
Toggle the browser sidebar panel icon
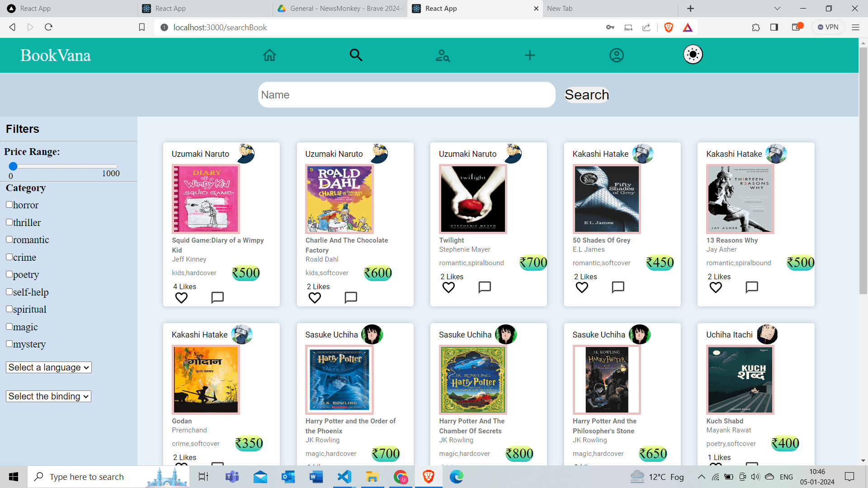point(774,28)
